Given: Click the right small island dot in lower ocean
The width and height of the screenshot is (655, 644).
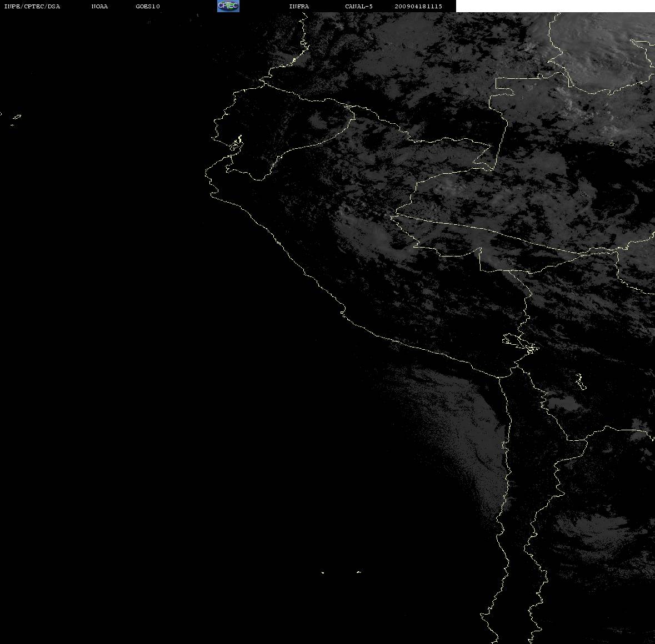Looking at the screenshot, I should (358, 572).
